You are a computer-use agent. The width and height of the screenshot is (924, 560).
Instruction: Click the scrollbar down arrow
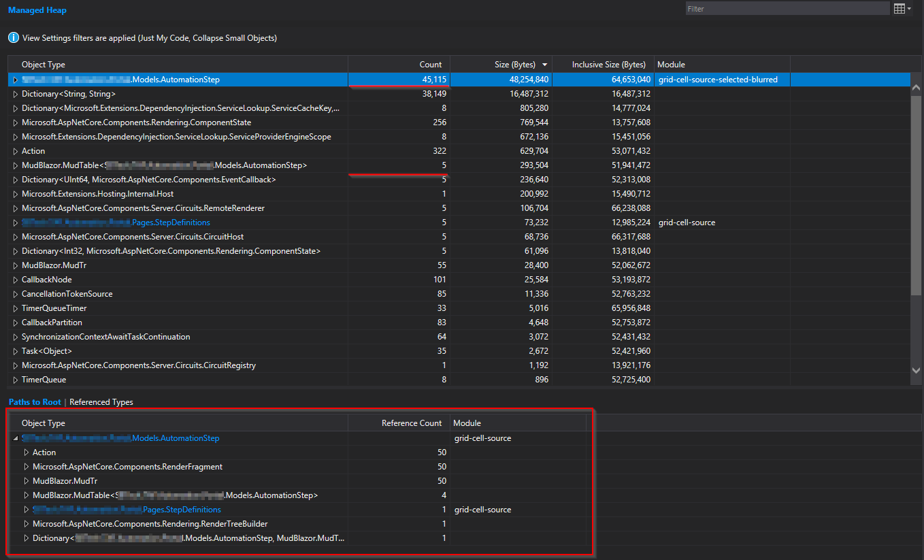pyautogui.click(x=917, y=371)
